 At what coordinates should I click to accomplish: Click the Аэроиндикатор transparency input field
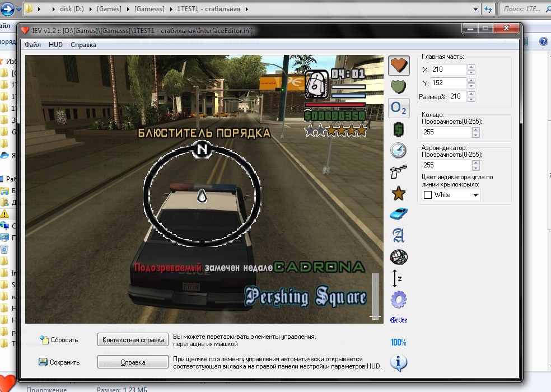click(x=446, y=165)
